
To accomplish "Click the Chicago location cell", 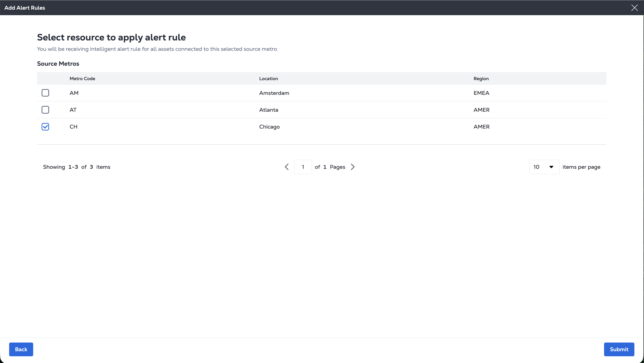I will coord(269,127).
